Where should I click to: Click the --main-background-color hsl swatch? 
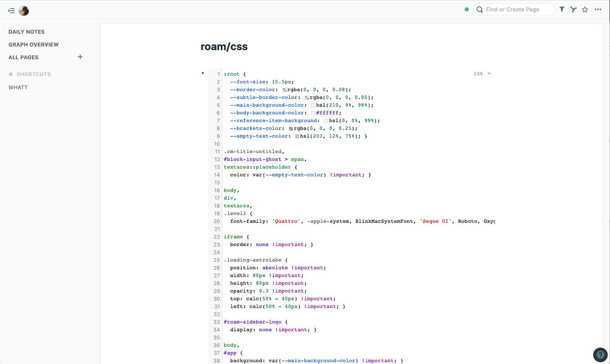(x=313, y=105)
